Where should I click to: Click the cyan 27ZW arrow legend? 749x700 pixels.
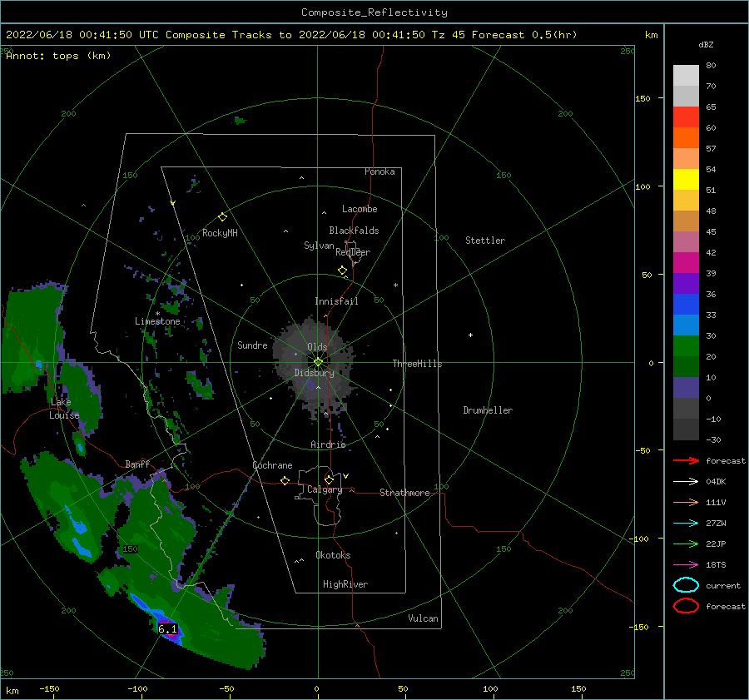coord(686,524)
